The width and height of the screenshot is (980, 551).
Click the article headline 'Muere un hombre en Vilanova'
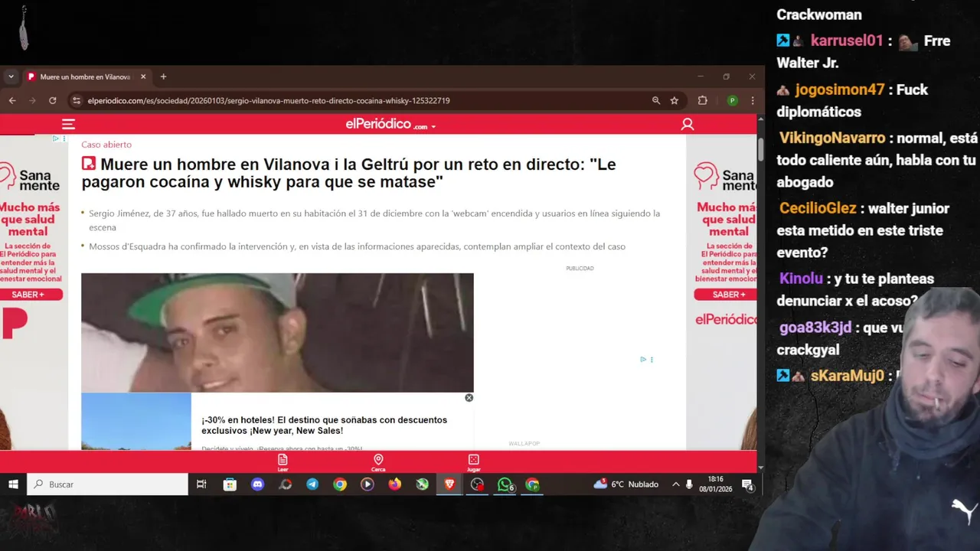348,173
